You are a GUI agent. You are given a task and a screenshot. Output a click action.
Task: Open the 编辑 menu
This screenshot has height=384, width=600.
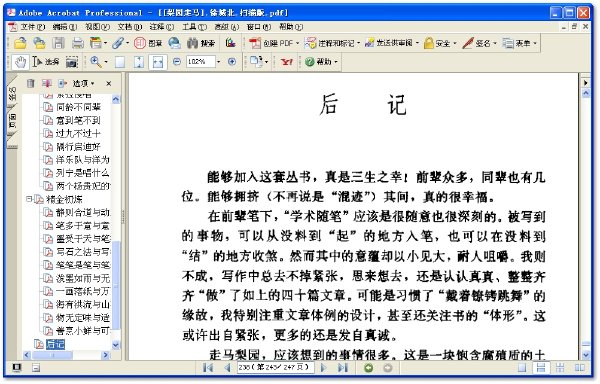[64, 27]
